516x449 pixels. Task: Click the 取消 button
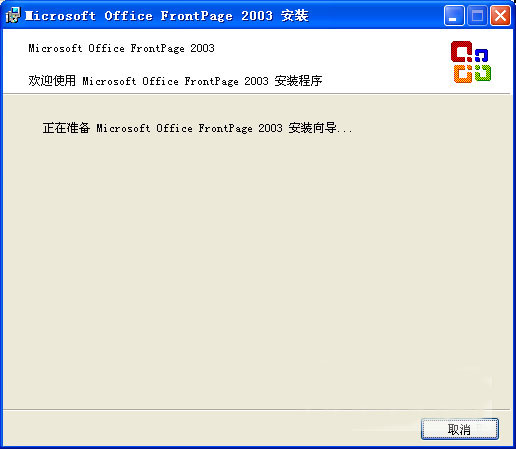point(460,429)
